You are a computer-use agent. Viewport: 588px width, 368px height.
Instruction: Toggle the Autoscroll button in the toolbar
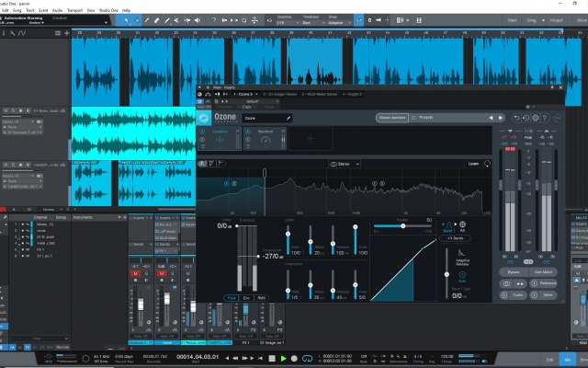(x=358, y=20)
